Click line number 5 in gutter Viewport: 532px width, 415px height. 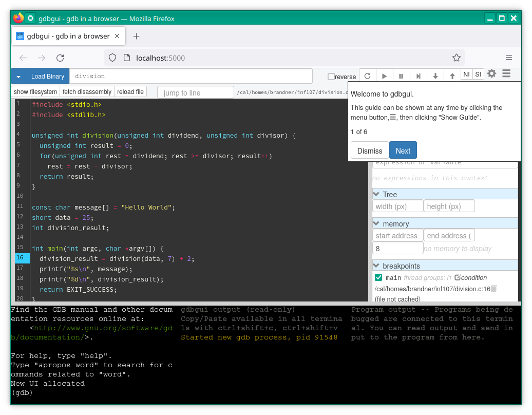(18, 144)
